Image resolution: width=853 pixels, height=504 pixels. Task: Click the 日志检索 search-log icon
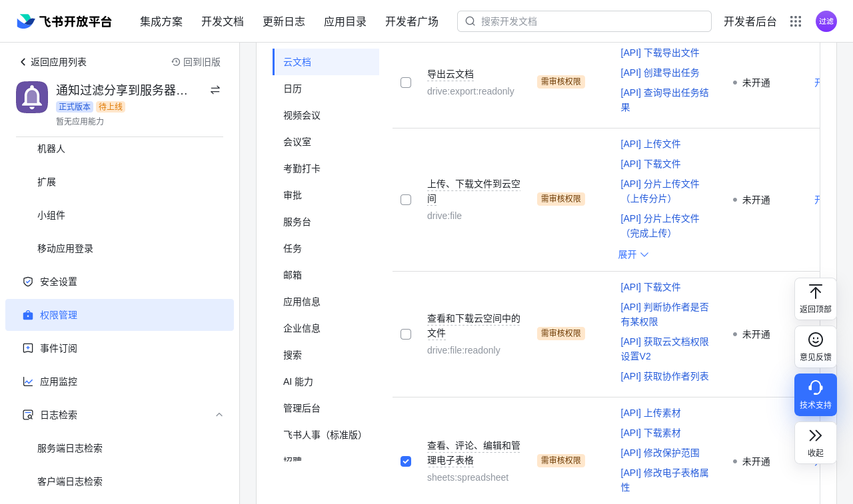[28, 415]
